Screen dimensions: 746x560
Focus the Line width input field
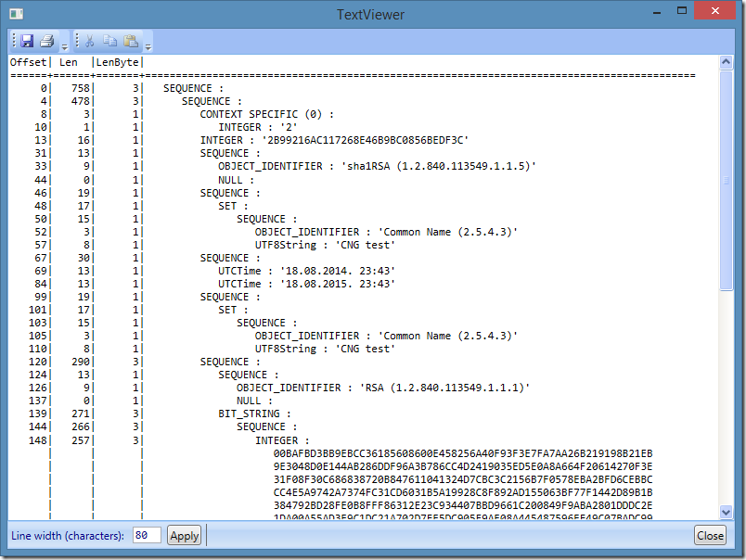coord(147,535)
